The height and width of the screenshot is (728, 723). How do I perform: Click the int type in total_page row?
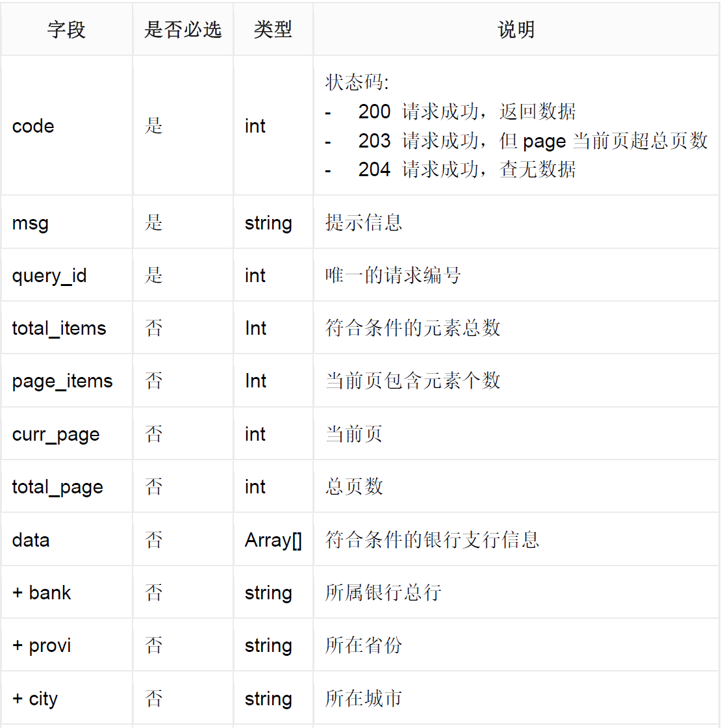click(x=255, y=487)
